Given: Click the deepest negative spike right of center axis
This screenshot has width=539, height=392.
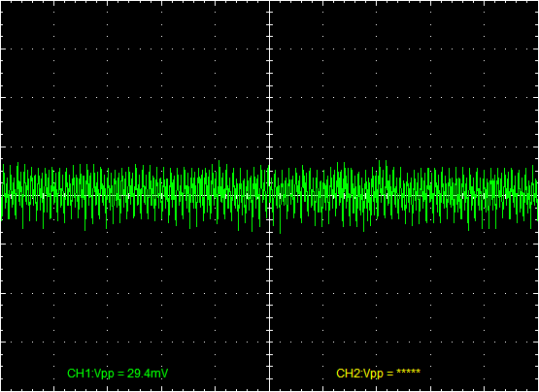Looking at the screenshot, I should click(x=280, y=232).
